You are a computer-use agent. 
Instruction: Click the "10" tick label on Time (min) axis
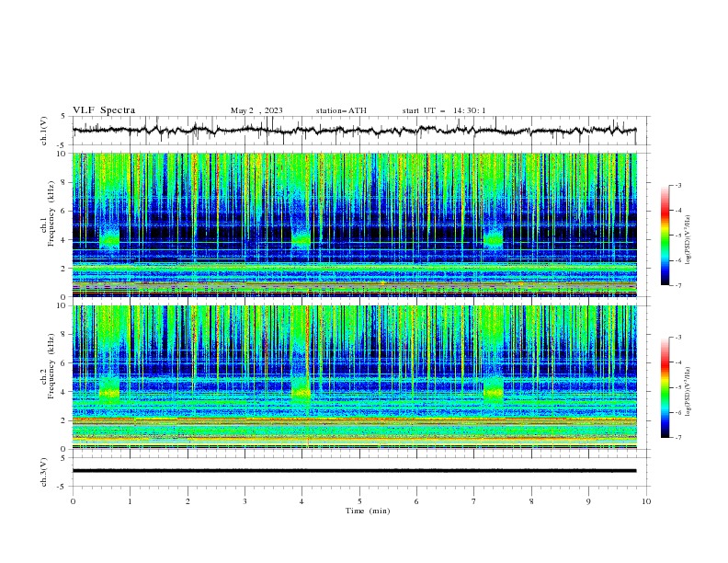(x=646, y=501)
